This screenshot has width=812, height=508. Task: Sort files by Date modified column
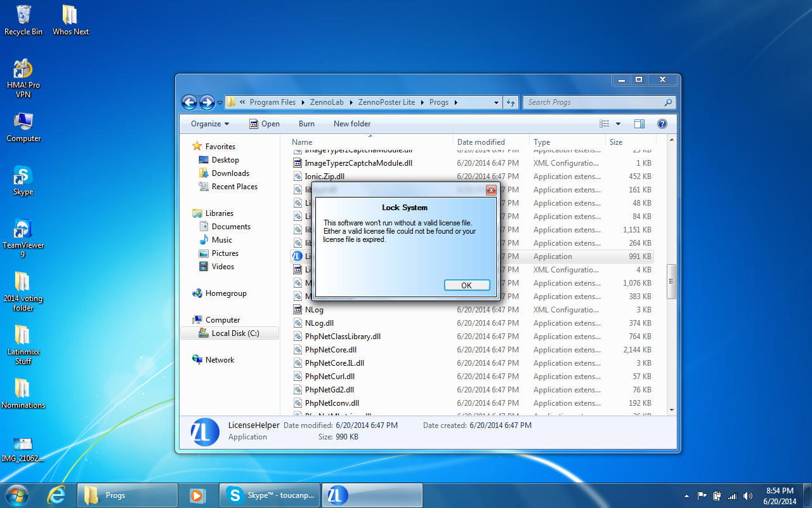coord(492,142)
